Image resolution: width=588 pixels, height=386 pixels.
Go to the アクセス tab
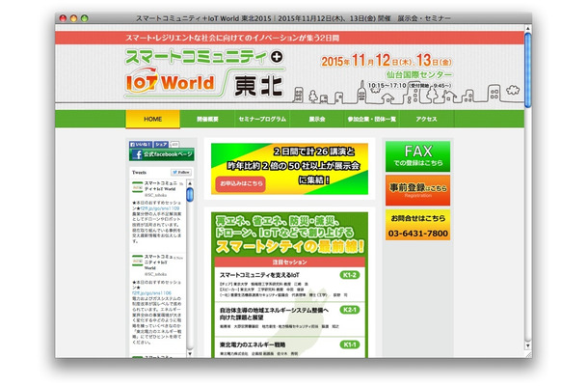tap(426, 119)
